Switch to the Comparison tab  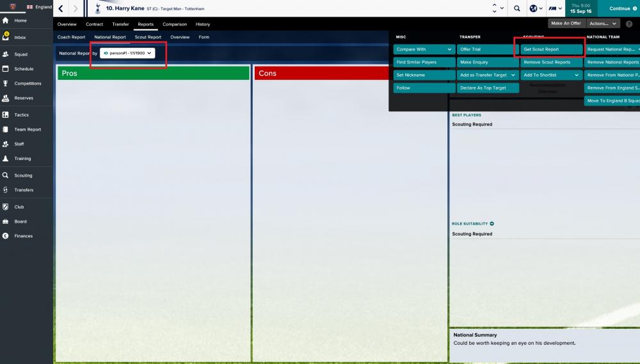(175, 24)
